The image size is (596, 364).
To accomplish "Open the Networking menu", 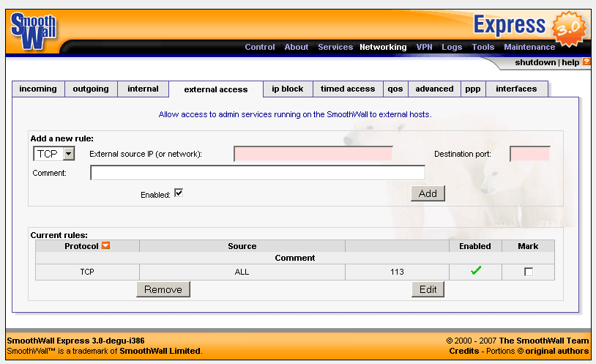I will pos(383,47).
